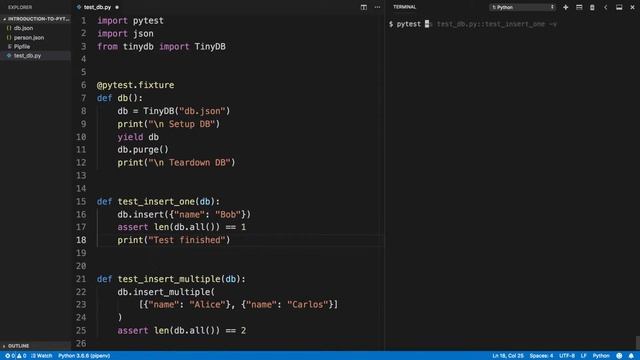Click the TinyDB("db.json") assignment line

(x=174, y=111)
